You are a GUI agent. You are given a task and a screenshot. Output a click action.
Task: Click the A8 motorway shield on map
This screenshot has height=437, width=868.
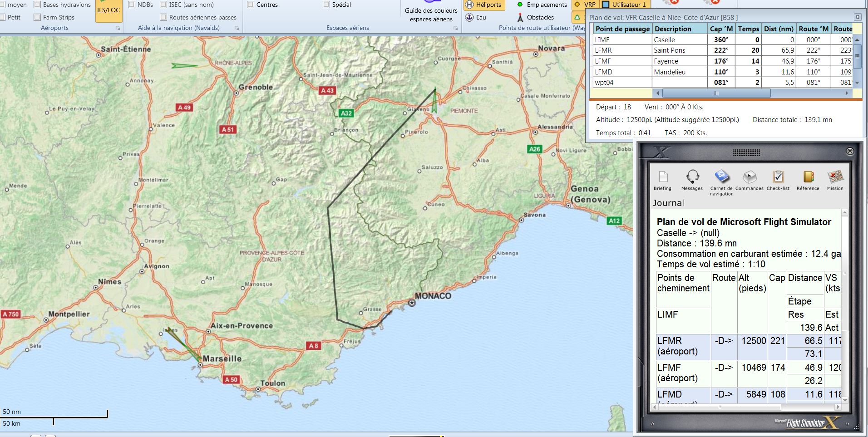point(314,346)
